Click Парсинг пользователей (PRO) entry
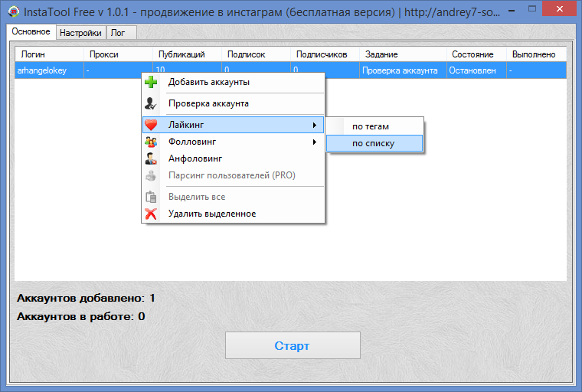Screen dimensions: 582x392 click(x=233, y=175)
